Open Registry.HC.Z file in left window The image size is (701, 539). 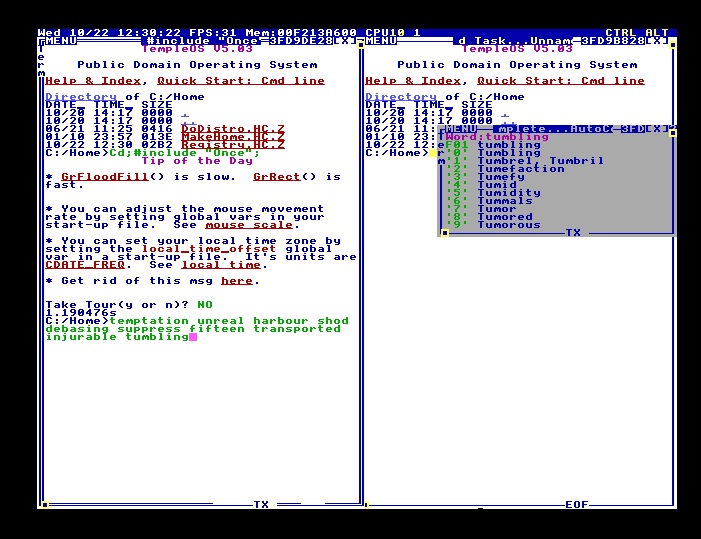click(233, 145)
